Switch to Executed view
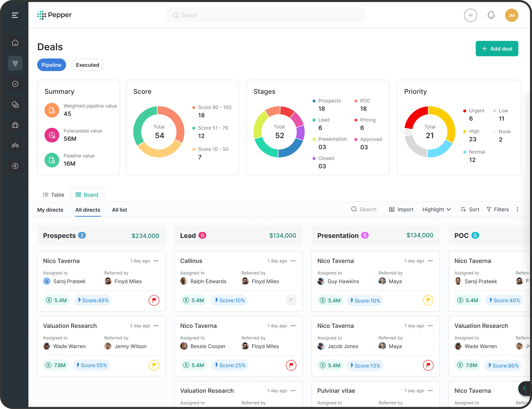Image resolution: width=532 pixels, height=409 pixels. [x=88, y=65]
